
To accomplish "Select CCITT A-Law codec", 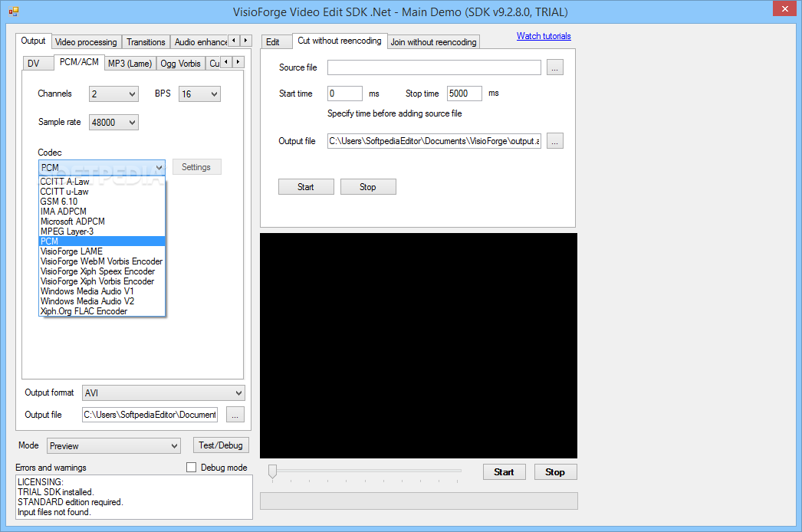I will tap(102, 182).
